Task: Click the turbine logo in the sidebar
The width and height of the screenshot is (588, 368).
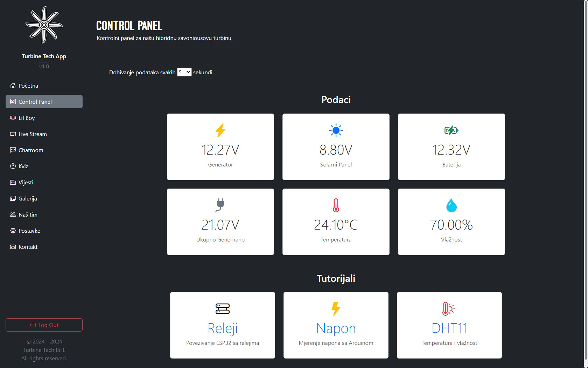Action: (44, 25)
